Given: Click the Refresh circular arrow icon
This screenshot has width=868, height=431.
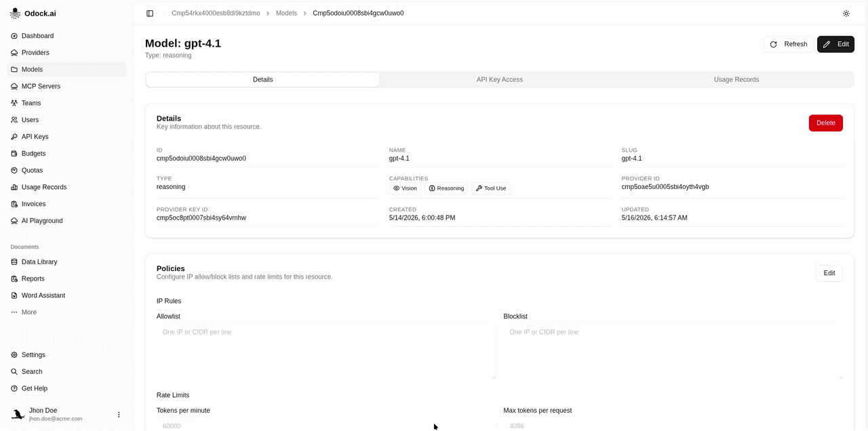Looking at the screenshot, I should 774,44.
